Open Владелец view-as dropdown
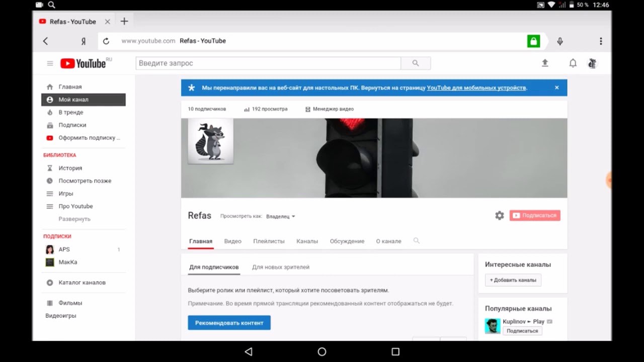Image resolution: width=644 pixels, height=362 pixels. pyautogui.click(x=280, y=216)
